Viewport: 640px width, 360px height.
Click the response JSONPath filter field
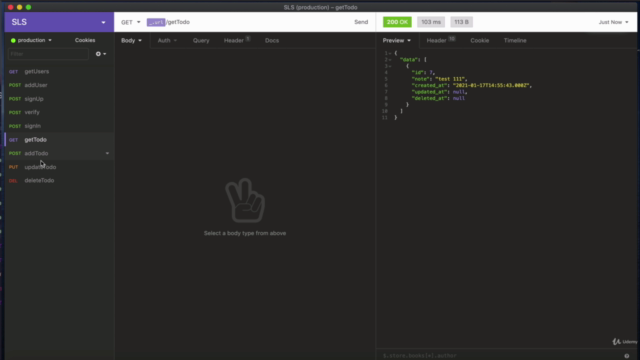[x=499, y=356]
